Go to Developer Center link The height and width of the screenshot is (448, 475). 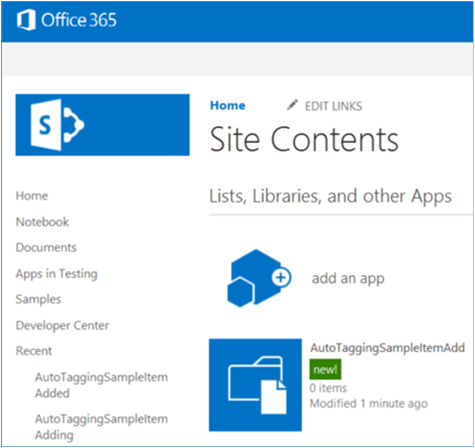tap(62, 325)
